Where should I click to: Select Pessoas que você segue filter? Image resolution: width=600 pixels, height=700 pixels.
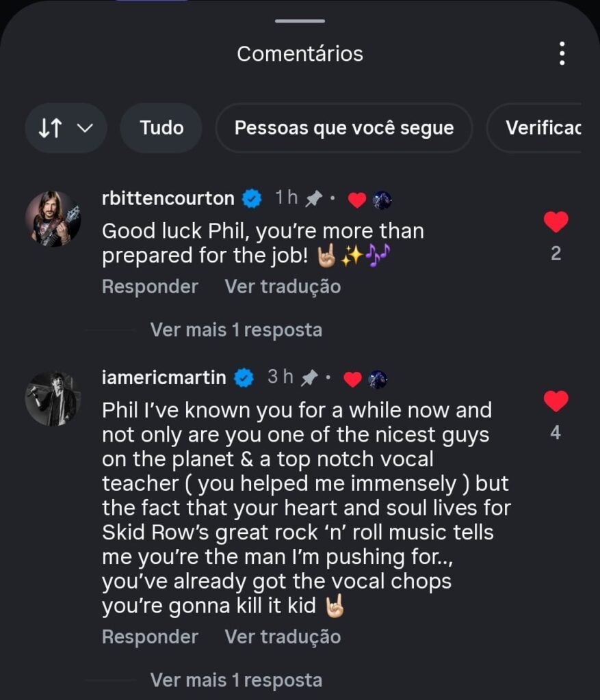[343, 128]
